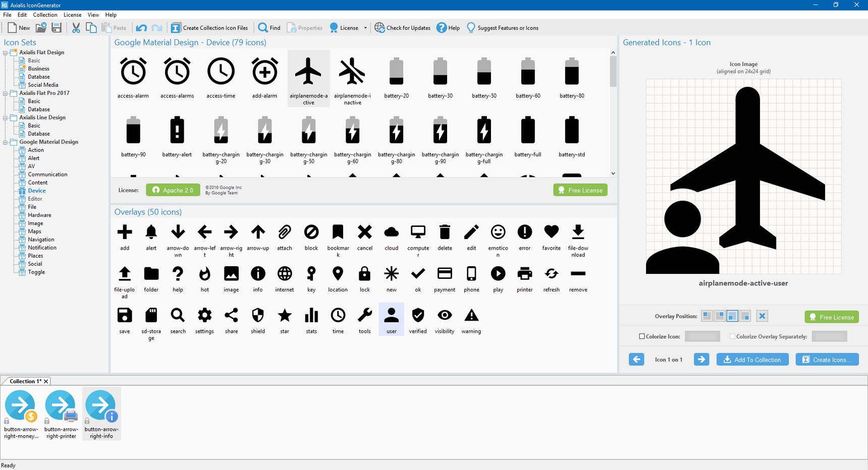
Task: Select the Social Media set in tree
Action: tap(43, 85)
